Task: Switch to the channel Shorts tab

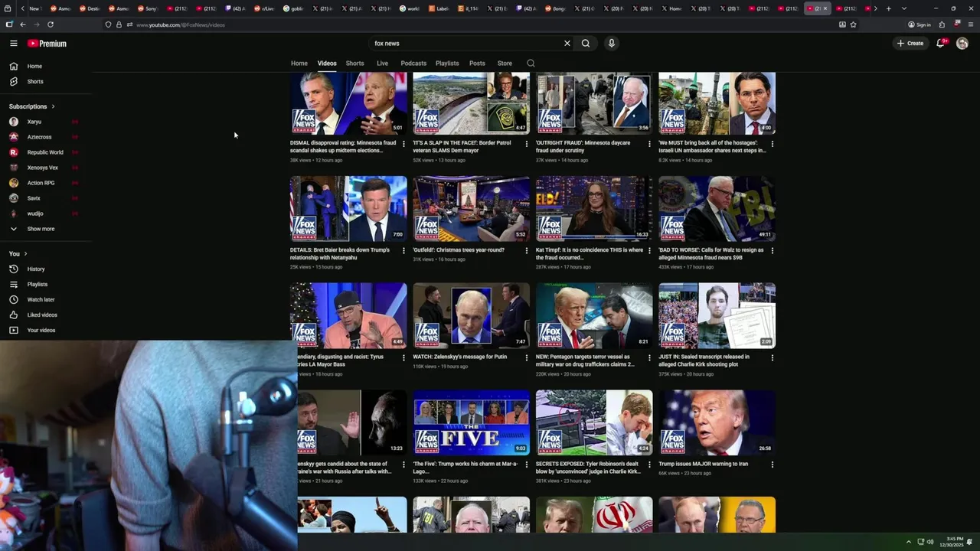Action: click(355, 64)
